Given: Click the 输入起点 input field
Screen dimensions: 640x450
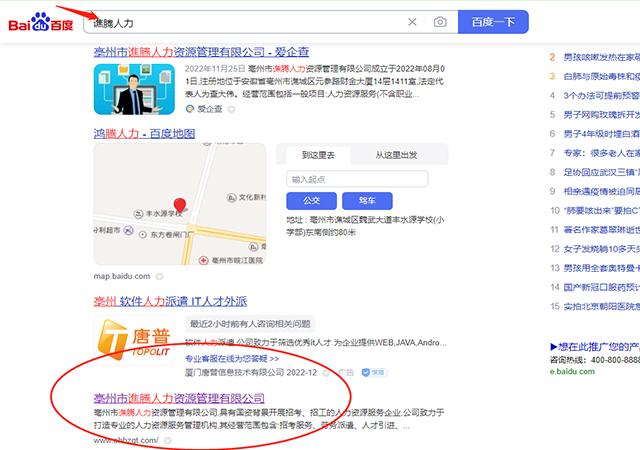Looking at the screenshot, I should point(357,179).
